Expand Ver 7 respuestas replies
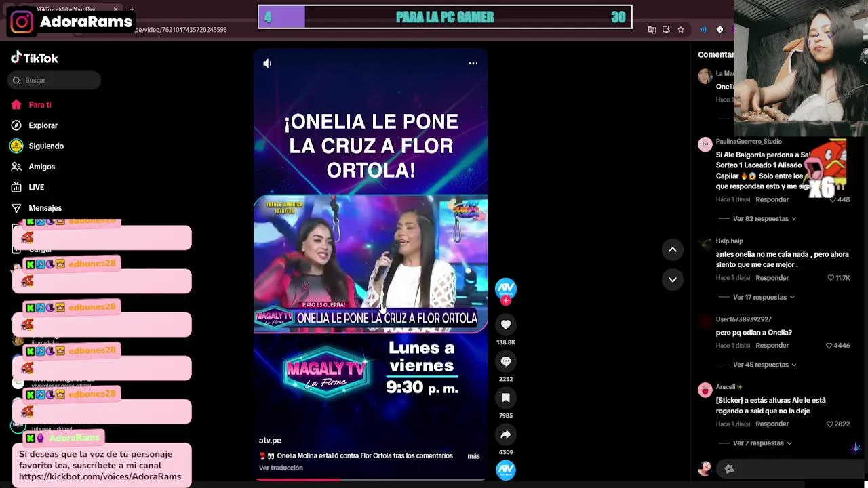 (x=762, y=443)
